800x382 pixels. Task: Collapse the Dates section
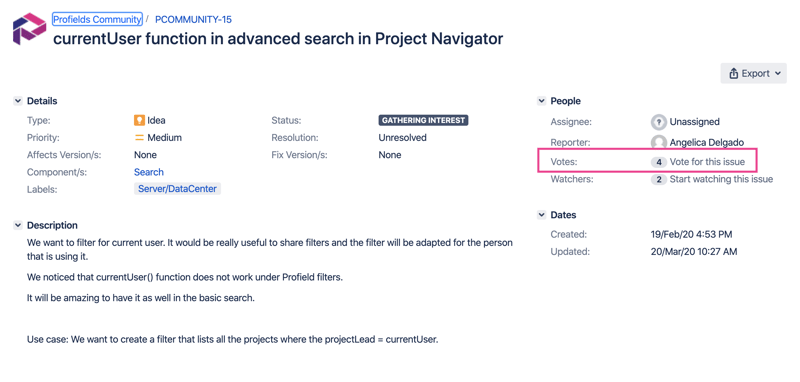(x=541, y=215)
